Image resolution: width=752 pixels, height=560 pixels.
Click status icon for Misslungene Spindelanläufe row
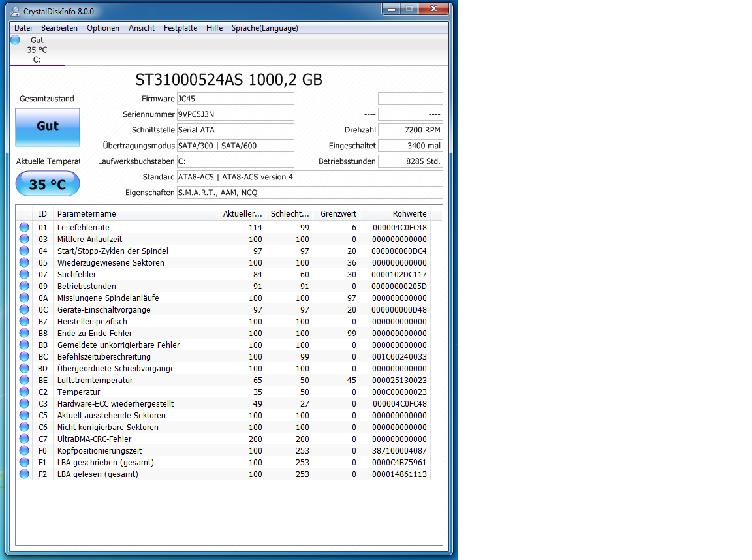[24, 298]
